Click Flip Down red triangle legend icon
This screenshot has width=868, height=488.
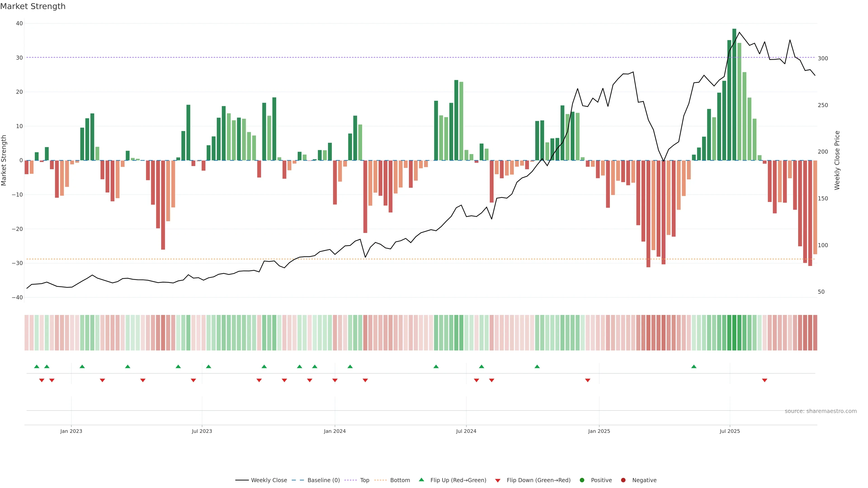point(498,481)
